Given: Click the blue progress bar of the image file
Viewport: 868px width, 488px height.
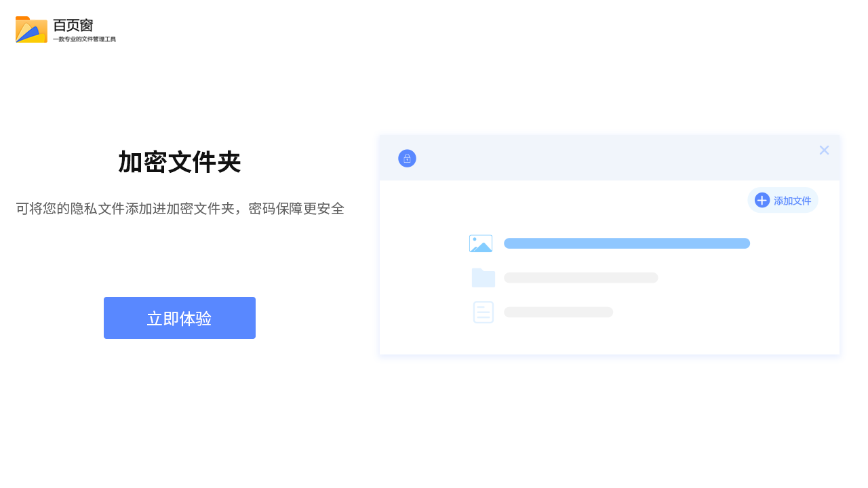Looking at the screenshot, I should (627, 243).
